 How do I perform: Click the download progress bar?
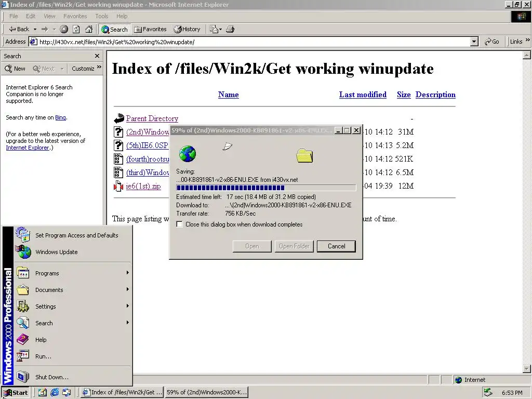(x=266, y=188)
